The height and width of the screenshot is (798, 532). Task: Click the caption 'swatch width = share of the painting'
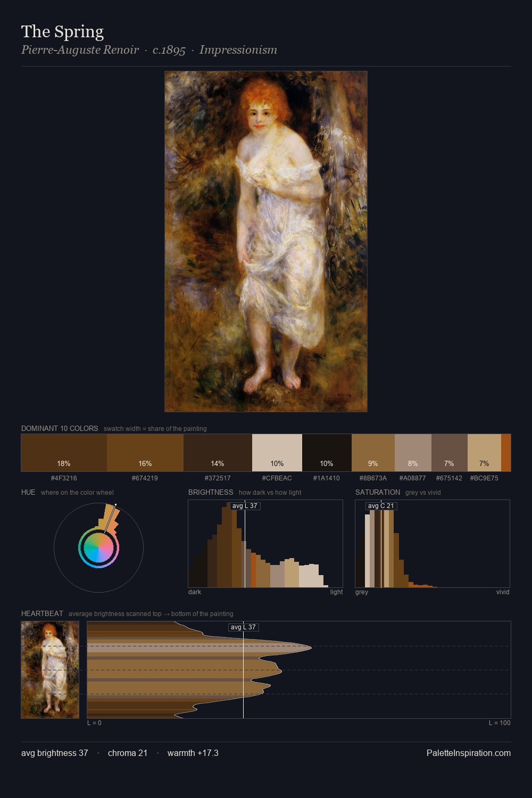(x=155, y=429)
